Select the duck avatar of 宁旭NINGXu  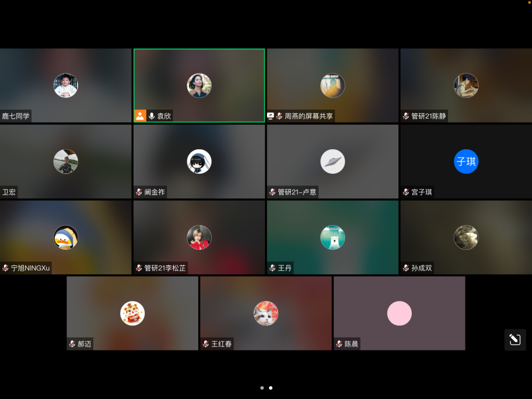click(66, 237)
